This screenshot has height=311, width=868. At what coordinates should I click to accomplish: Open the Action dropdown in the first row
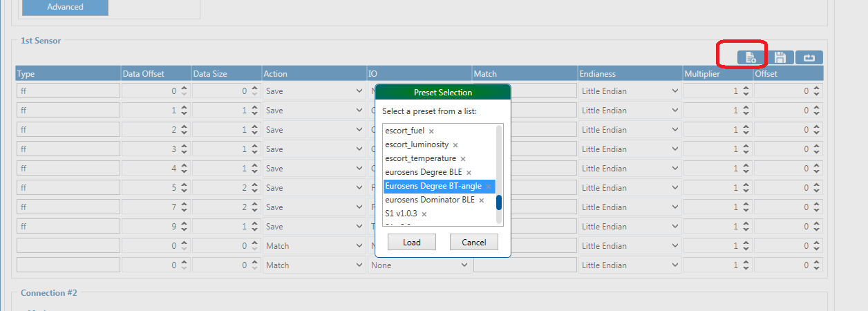point(314,91)
